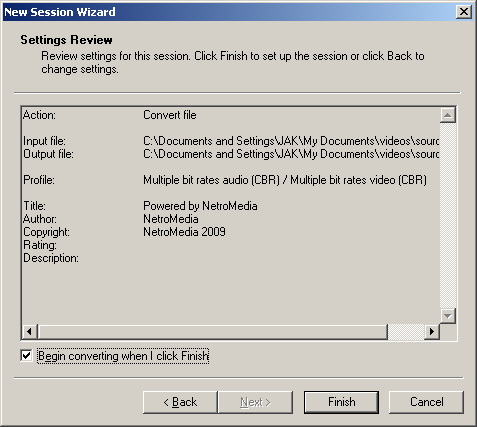This screenshot has height=427, width=477.
Task: Click the horizontal scrollbar right arrow
Action: pyautogui.click(x=432, y=332)
